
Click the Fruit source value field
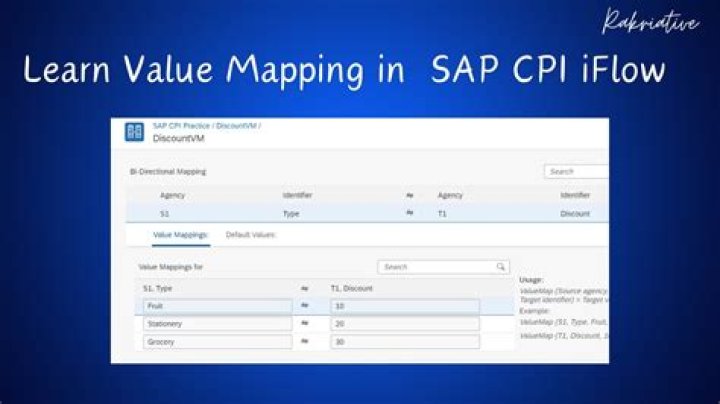click(x=218, y=306)
